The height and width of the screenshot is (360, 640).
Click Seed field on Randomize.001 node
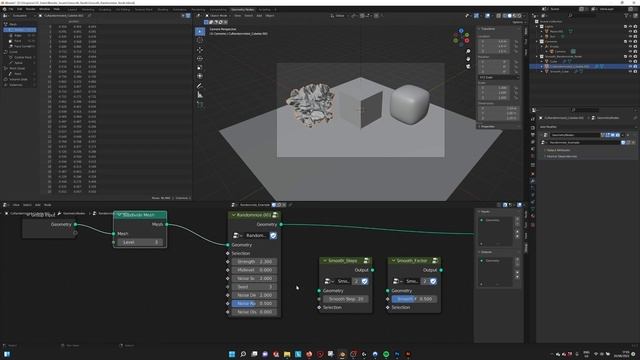pos(254,287)
